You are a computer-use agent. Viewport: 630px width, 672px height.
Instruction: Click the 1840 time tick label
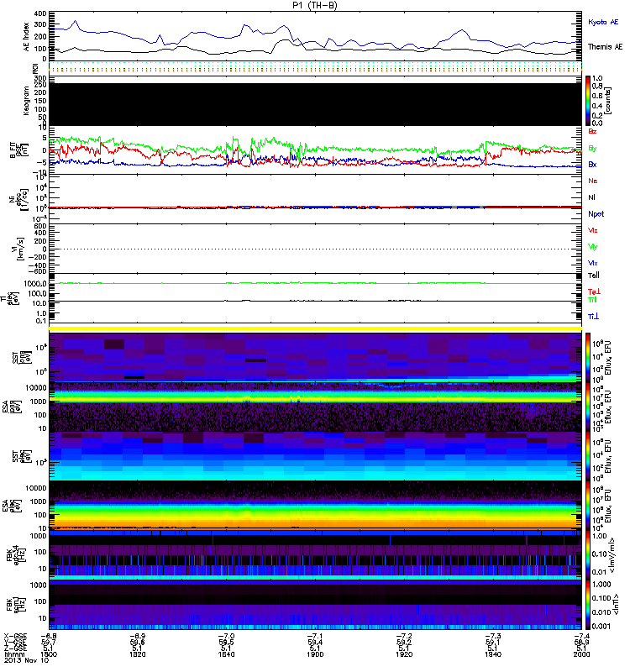pyautogui.click(x=226, y=654)
